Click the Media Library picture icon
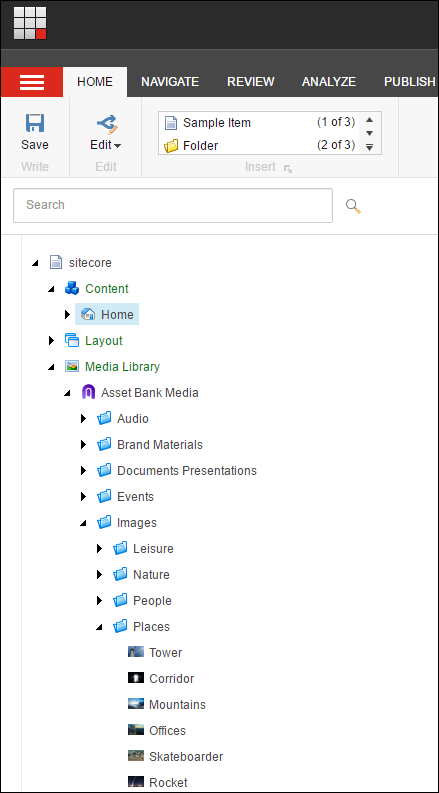The image size is (439, 793). click(x=72, y=367)
